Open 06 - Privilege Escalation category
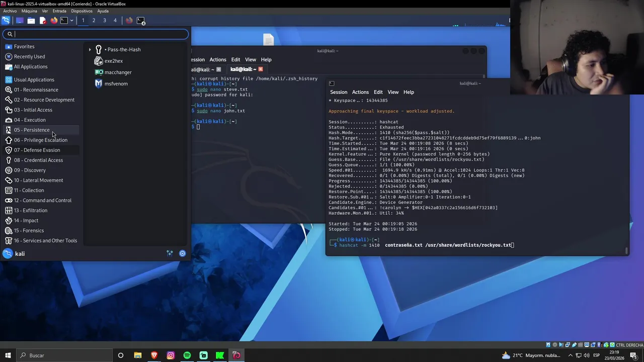 coord(41,140)
